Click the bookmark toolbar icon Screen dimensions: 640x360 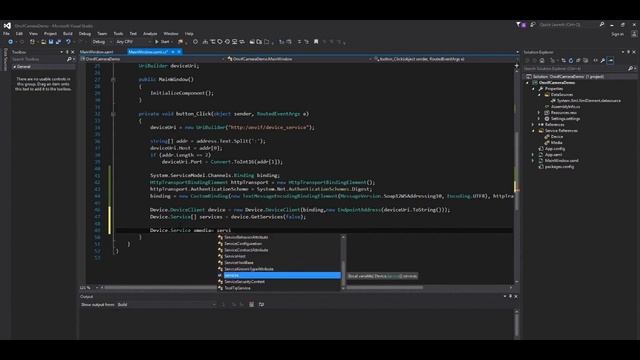click(316, 42)
